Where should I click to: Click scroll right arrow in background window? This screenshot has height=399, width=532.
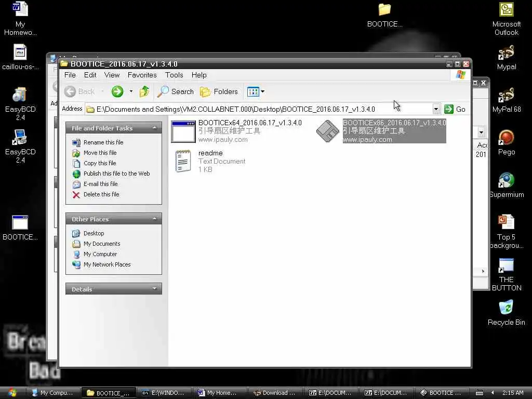pos(483,271)
